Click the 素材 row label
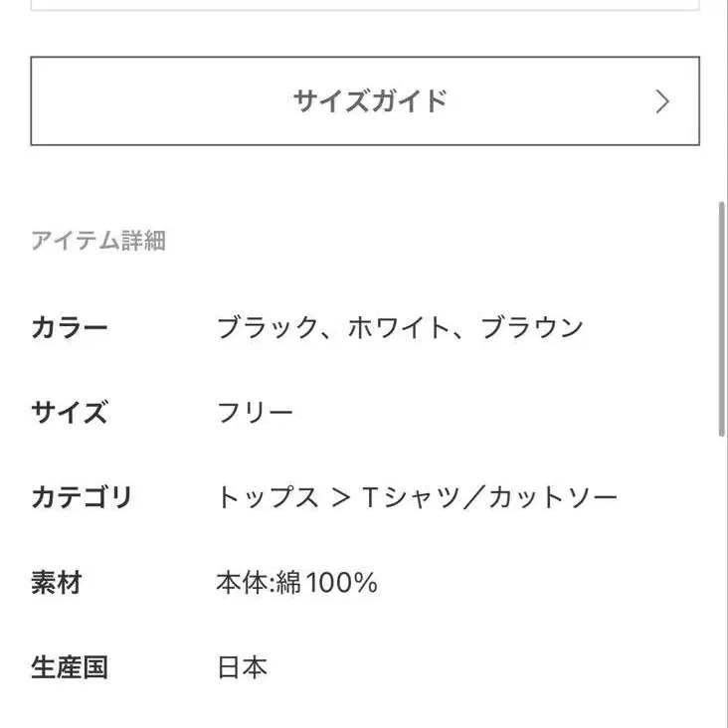 click(x=56, y=583)
